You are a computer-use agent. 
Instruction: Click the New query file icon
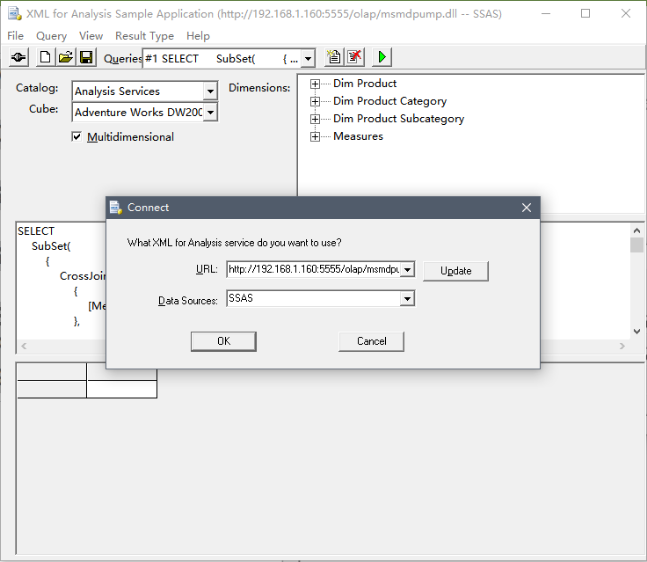[46, 58]
